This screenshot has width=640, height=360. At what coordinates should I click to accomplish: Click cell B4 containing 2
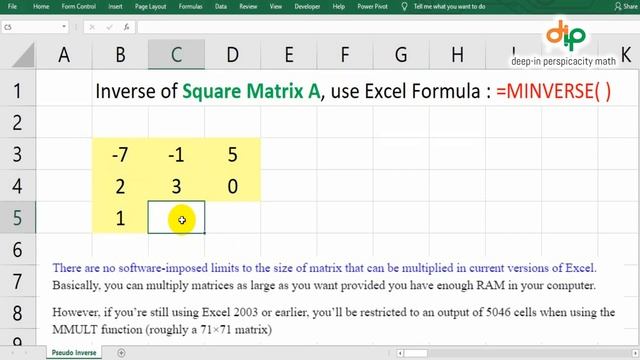pos(120,186)
